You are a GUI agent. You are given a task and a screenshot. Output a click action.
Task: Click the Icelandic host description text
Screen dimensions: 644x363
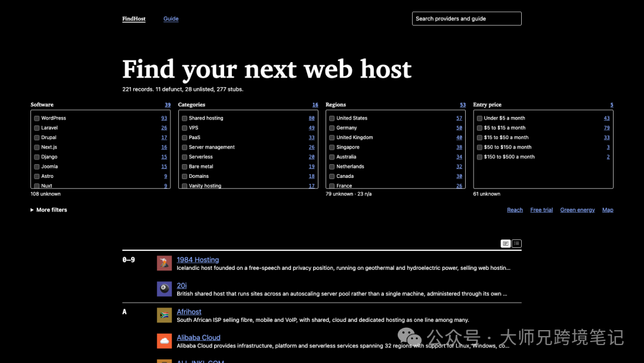coord(343,268)
